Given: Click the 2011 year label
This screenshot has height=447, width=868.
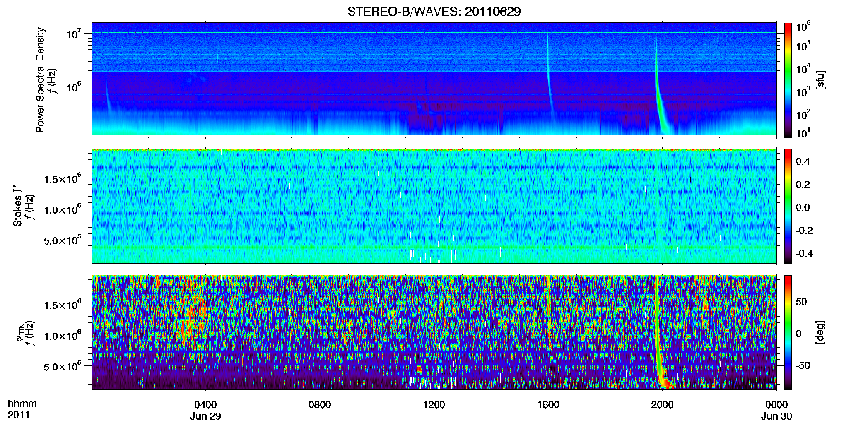Looking at the screenshot, I should tap(19, 415).
